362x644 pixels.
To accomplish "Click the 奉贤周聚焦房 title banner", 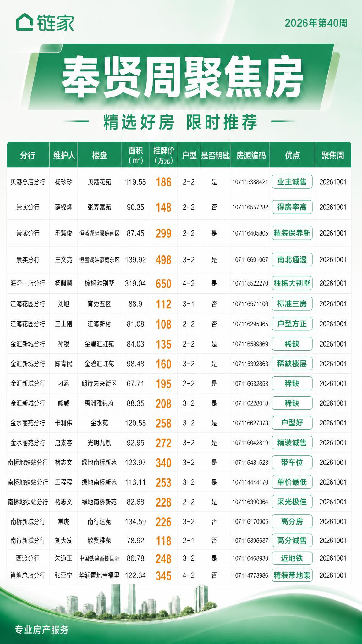I will tap(182, 77).
